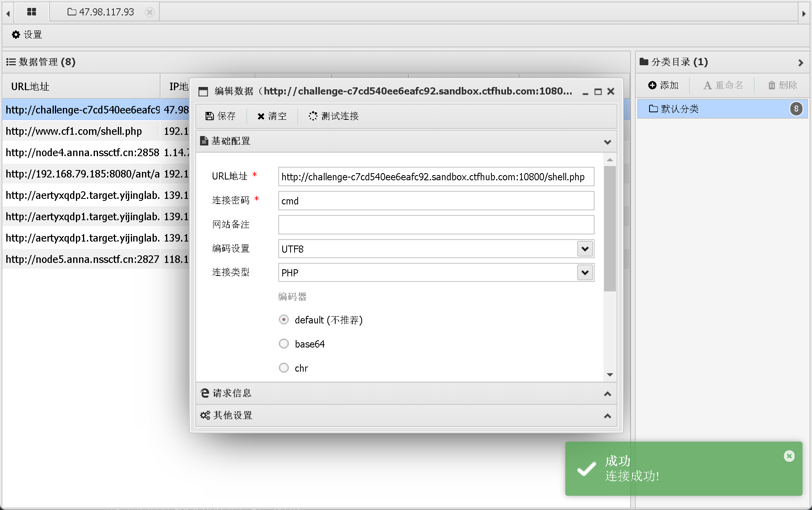Viewport: 812px width, 510px height.
Task: Click the Test Connection (测试连接) spinner icon
Action: [x=313, y=116]
